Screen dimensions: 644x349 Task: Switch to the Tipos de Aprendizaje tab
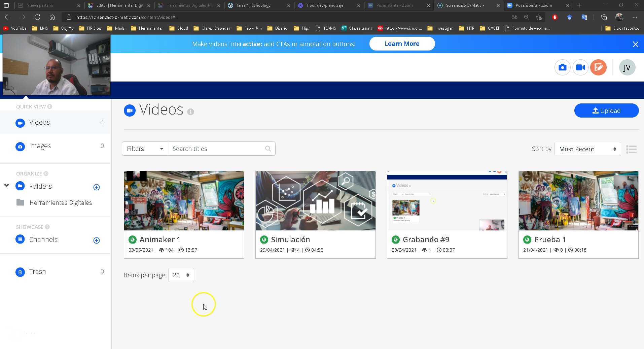(325, 5)
